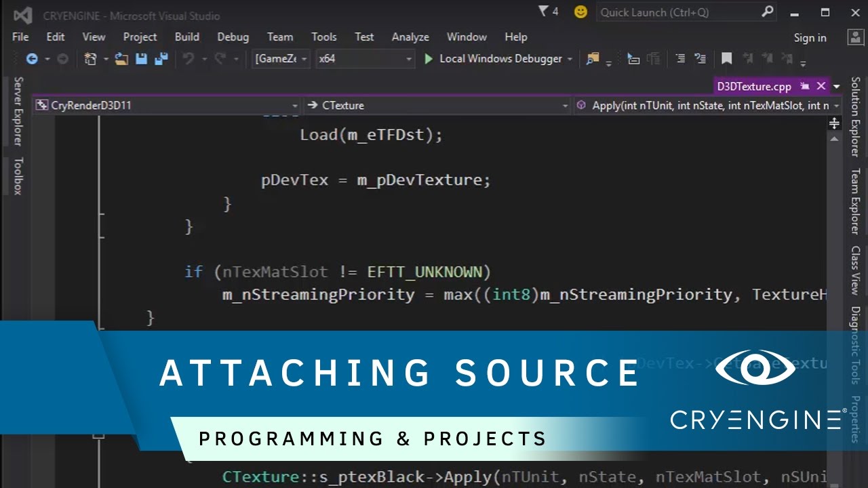Screen dimensions: 868x488
Task: Click the Undo toolbar icon
Action: [x=189, y=59]
